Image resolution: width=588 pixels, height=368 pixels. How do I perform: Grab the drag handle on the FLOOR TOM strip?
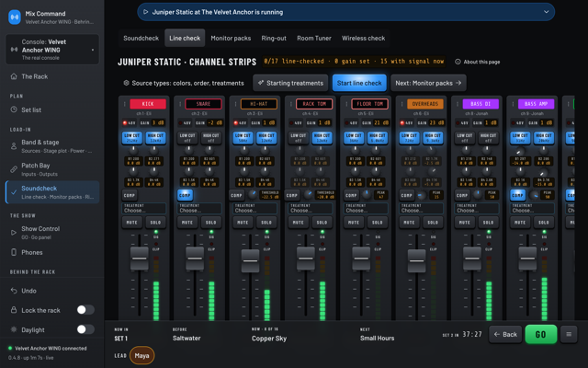(346, 104)
